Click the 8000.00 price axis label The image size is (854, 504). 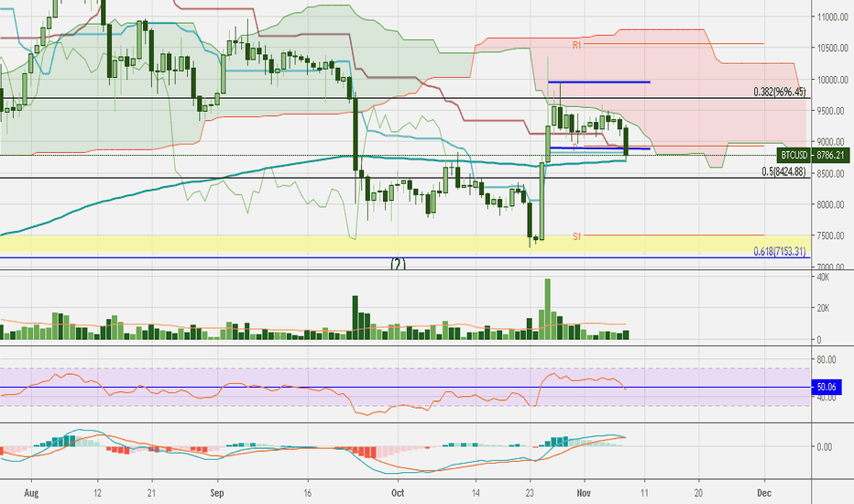(832, 205)
